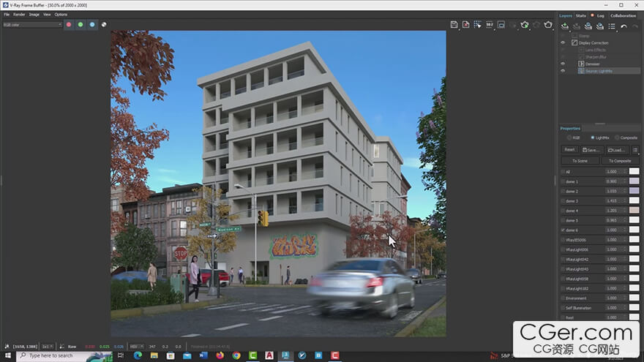Open the layers list options icon
Screen dimensions: 644x362
click(x=612, y=26)
